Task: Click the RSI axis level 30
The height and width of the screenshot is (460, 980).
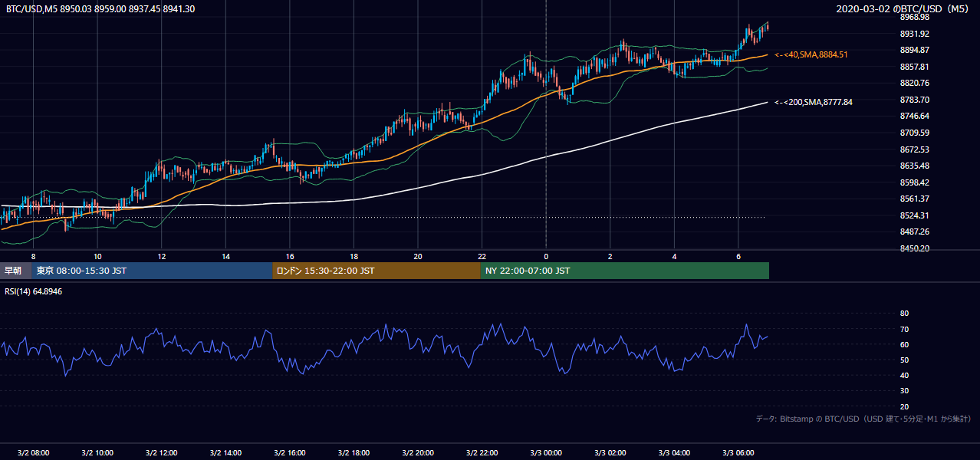Action: pos(904,391)
